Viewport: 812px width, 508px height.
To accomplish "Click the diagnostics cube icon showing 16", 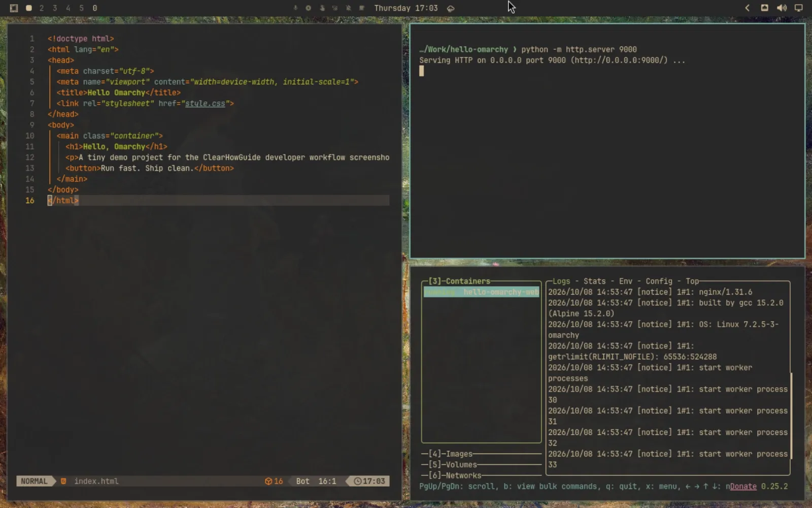I will pyautogui.click(x=268, y=481).
